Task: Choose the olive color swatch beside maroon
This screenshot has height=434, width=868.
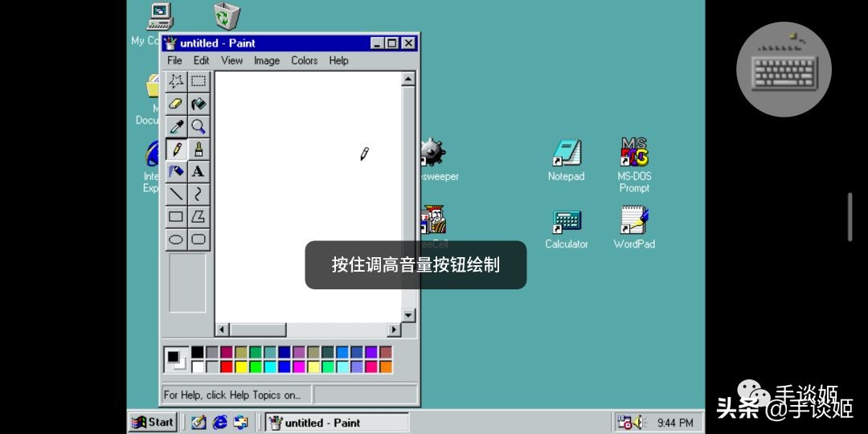Action: [241, 352]
